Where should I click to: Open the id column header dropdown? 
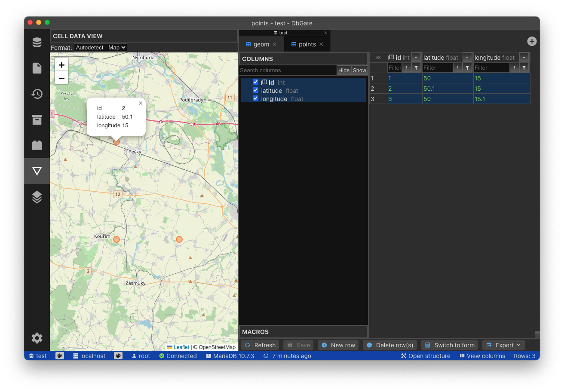point(416,58)
